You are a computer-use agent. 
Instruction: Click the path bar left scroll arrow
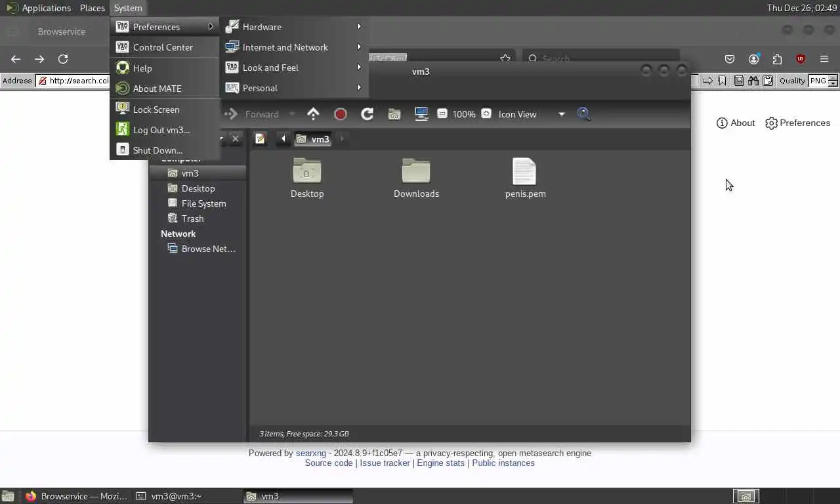pyautogui.click(x=283, y=138)
